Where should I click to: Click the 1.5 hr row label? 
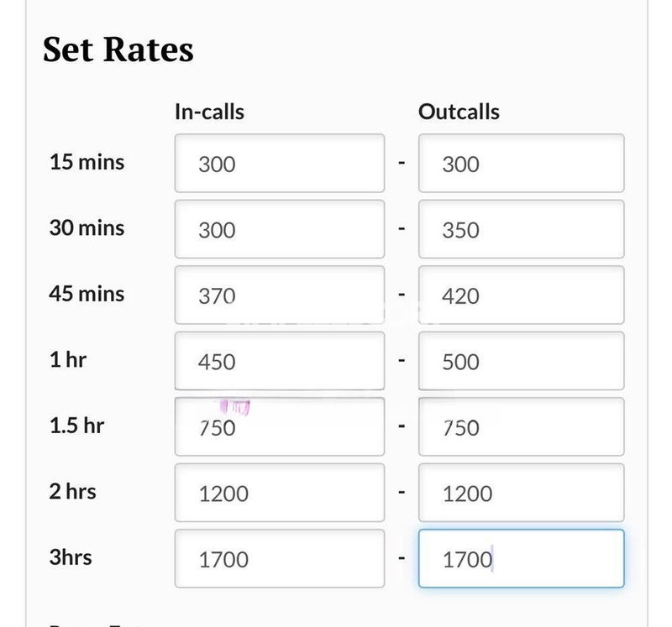[x=76, y=426]
